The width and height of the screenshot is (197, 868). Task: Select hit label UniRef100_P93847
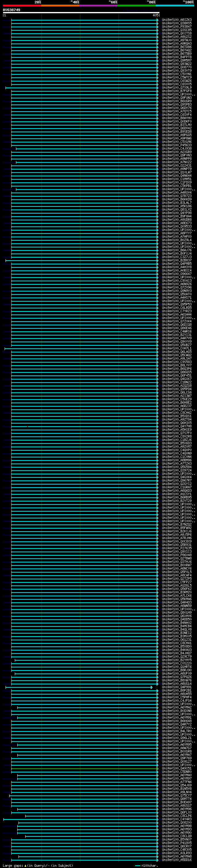click(177, 26)
